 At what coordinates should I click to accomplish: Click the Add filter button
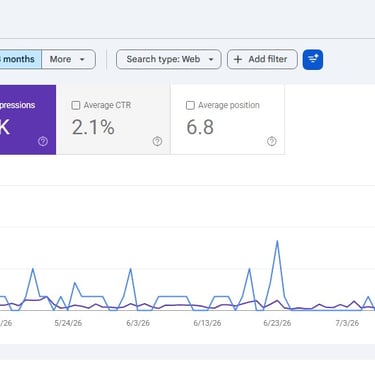click(x=262, y=59)
